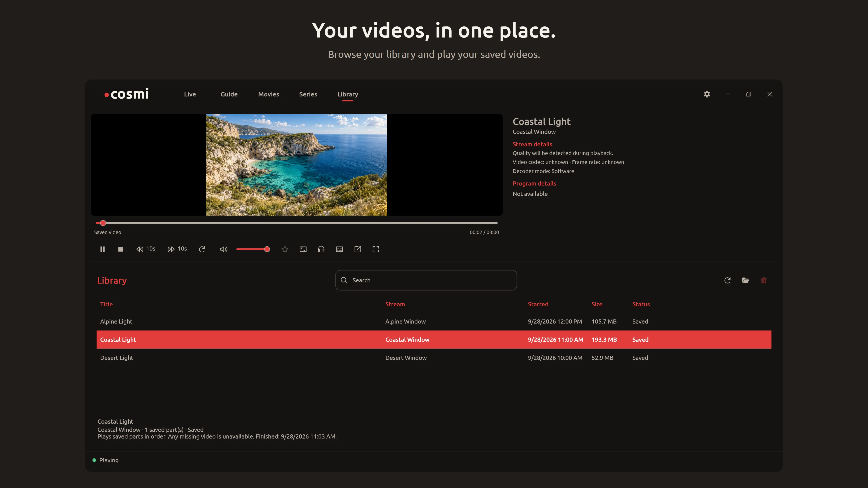Set volume using the red volume slider
The height and width of the screenshot is (488, 868).
pyautogui.click(x=253, y=249)
